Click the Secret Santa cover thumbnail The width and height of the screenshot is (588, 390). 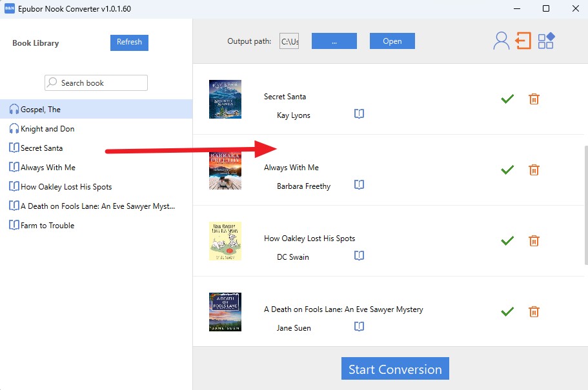225,99
